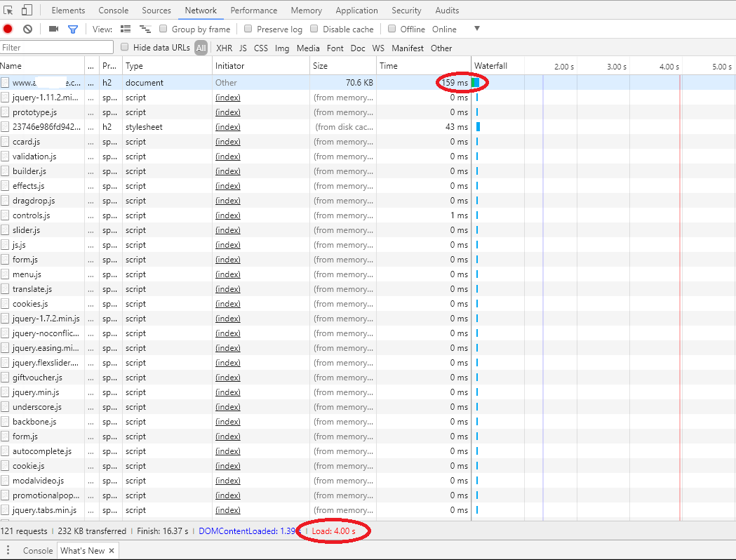Clear the network log
The height and width of the screenshot is (560, 736).
tap(27, 29)
